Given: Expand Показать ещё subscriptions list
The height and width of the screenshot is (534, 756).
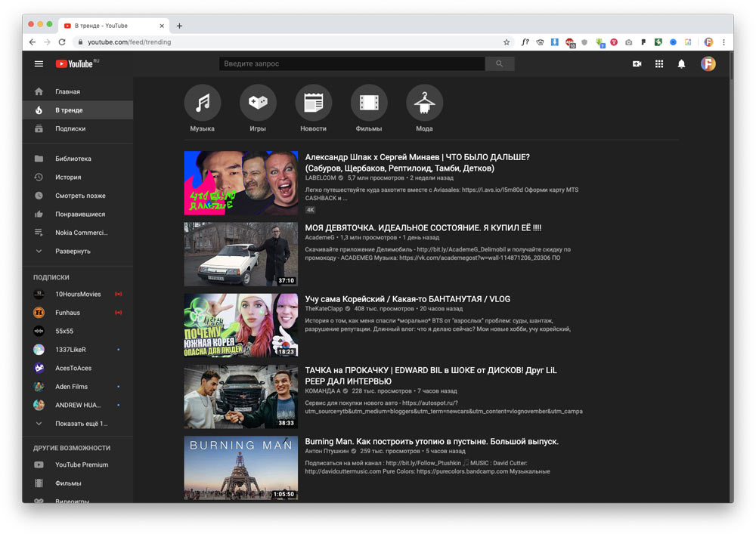Looking at the screenshot, I should tap(80, 424).
